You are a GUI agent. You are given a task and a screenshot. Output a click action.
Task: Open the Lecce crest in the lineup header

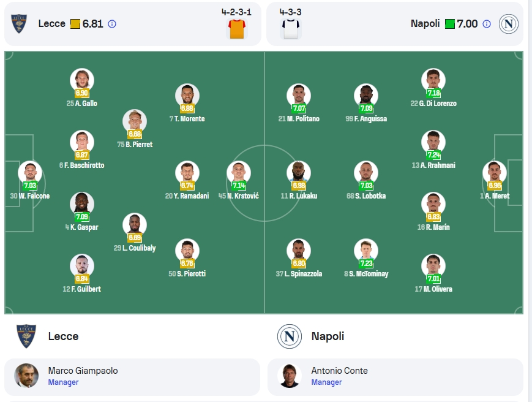[x=19, y=24]
